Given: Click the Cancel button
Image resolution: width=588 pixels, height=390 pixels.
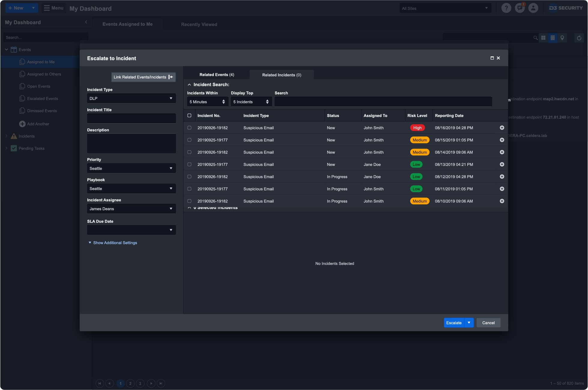Looking at the screenshot, I should (x=488, y=323).
